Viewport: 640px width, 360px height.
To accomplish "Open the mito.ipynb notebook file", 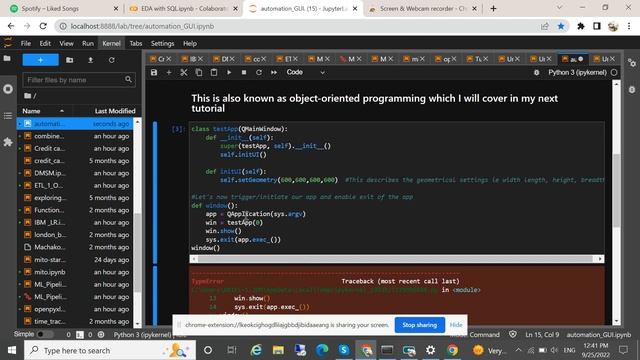I will point(75,272).
